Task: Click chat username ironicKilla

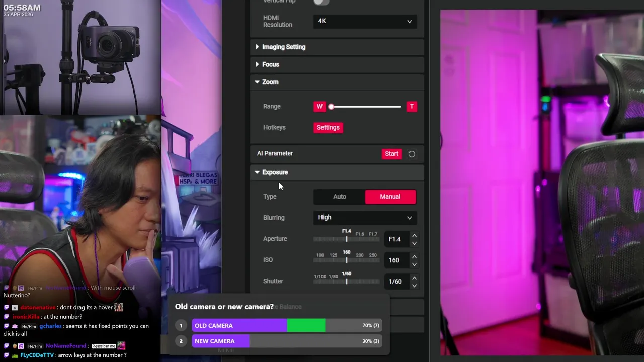Action: tap(26, 317)
